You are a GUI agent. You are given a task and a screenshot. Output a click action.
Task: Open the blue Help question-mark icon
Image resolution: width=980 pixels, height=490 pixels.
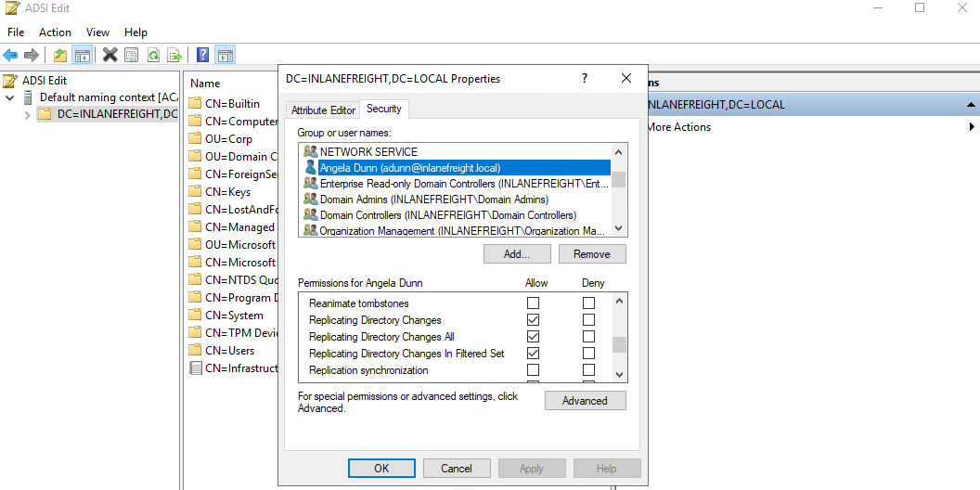click(x=202, y=55)
